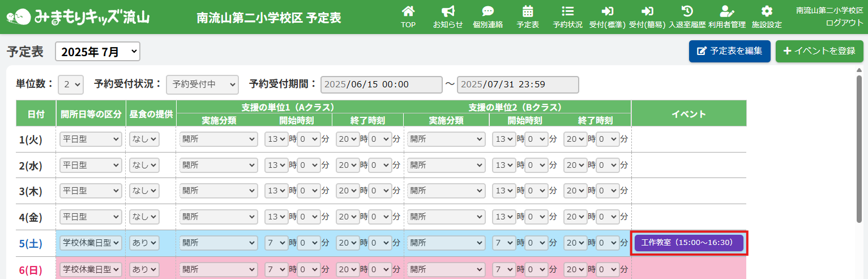Open 開所日等の区分 dropdown for 1(火)
Screen dimensions: 868x279
(x=91, y=139)
